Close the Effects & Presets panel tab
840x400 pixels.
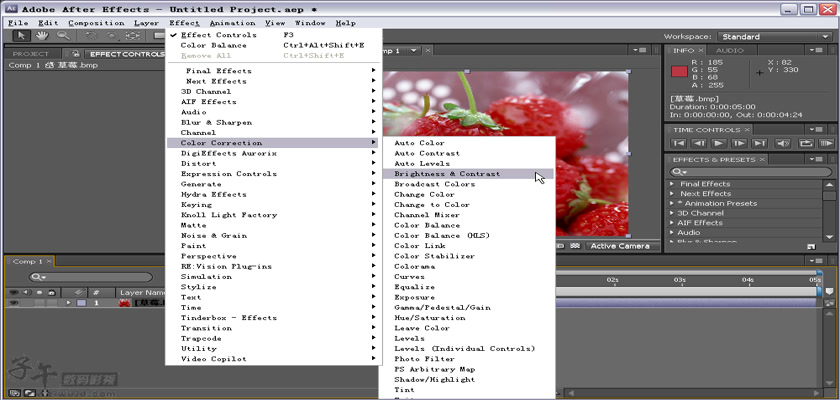762,160
